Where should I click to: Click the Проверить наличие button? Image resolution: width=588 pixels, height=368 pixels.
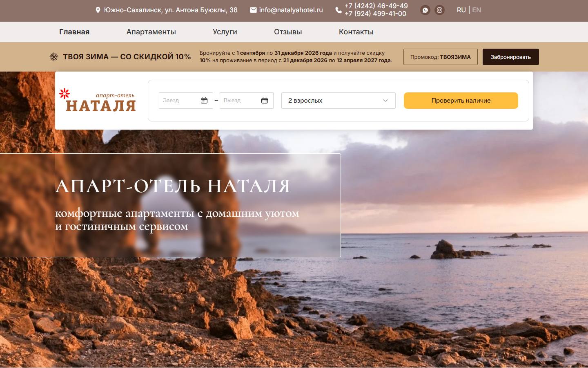coord(461,101)
